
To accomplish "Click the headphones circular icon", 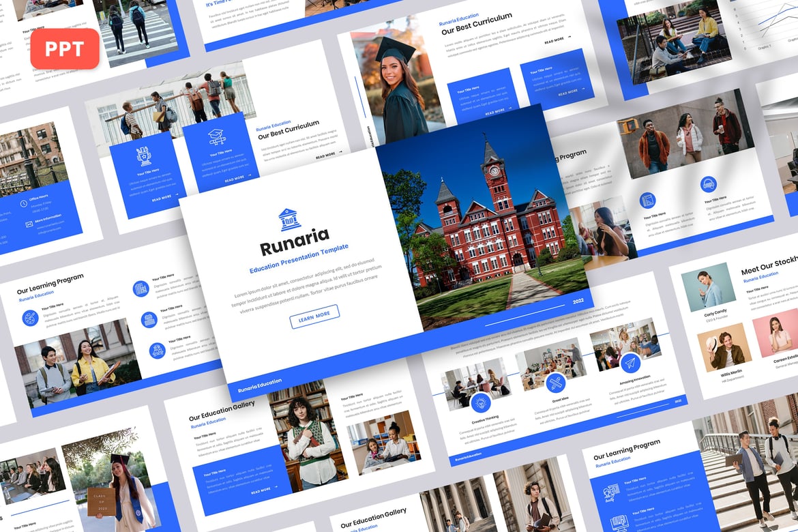I will (x=709, y=183).
